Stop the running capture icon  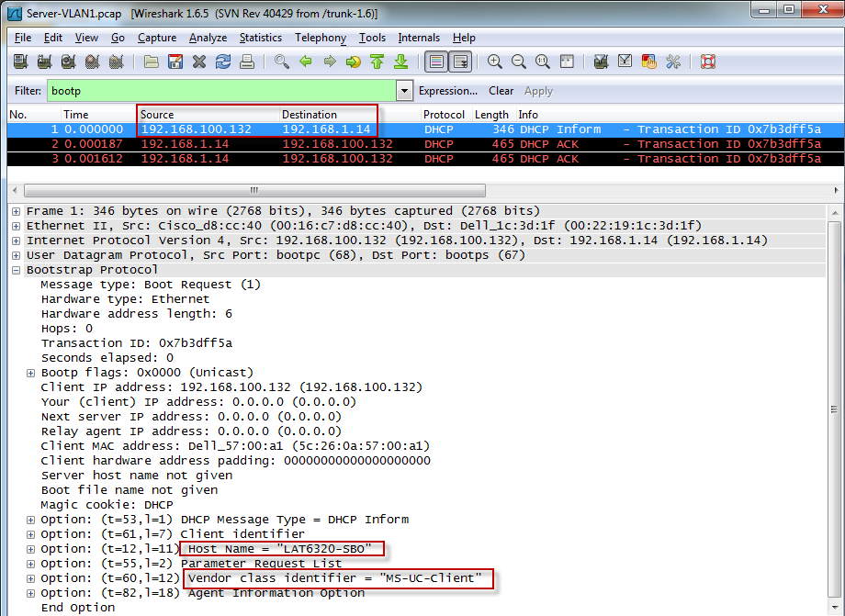click(92, 62)
